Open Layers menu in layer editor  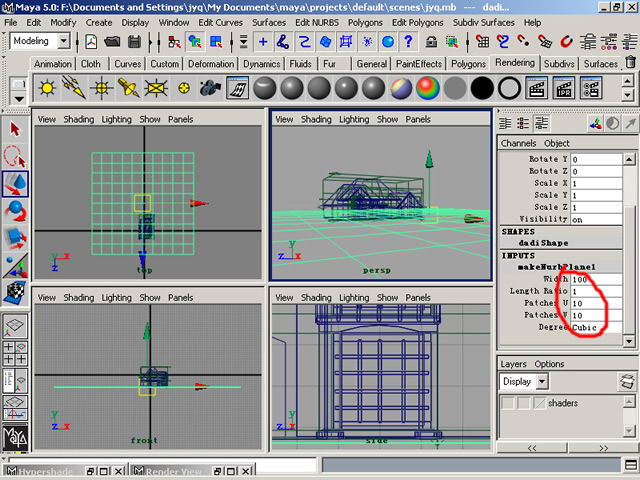513,364
